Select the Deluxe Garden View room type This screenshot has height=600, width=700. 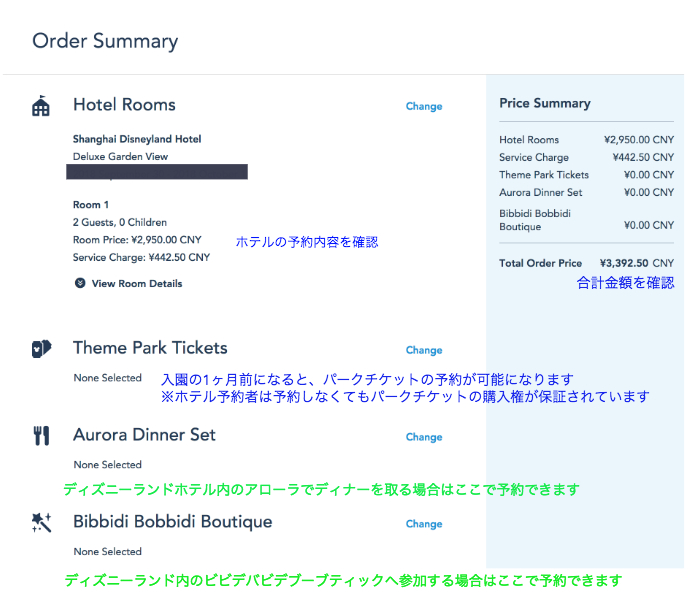(x=120, y=157)
